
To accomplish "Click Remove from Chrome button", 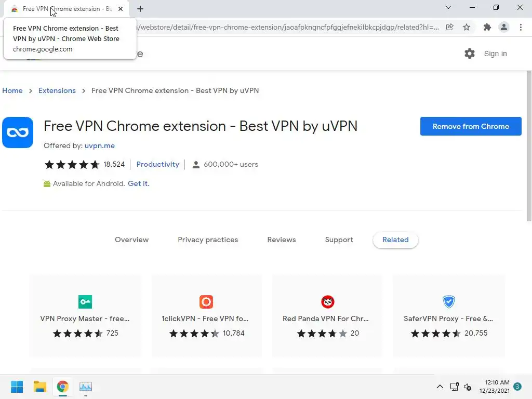I will (471, 126).
